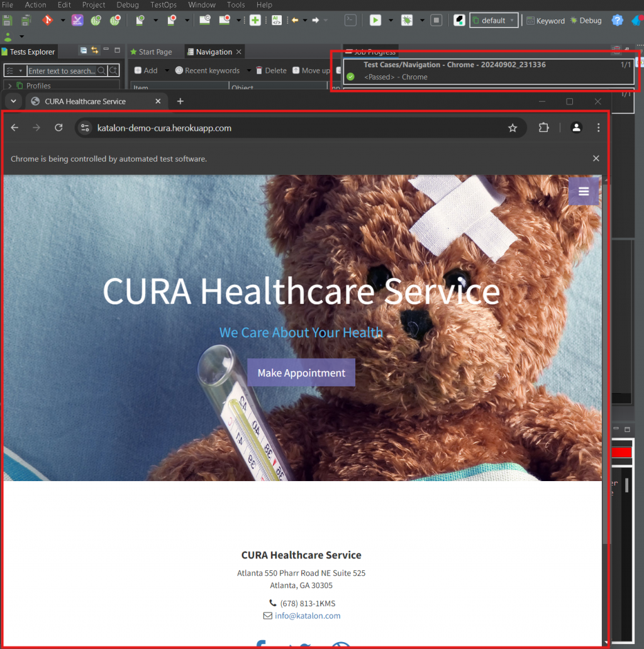Image resolution: width=644 pixels, height=649 pixels.
Task: Open the Chrome Extensions puzzle icon
Action: pyautogui.click(x=544, y=128)
